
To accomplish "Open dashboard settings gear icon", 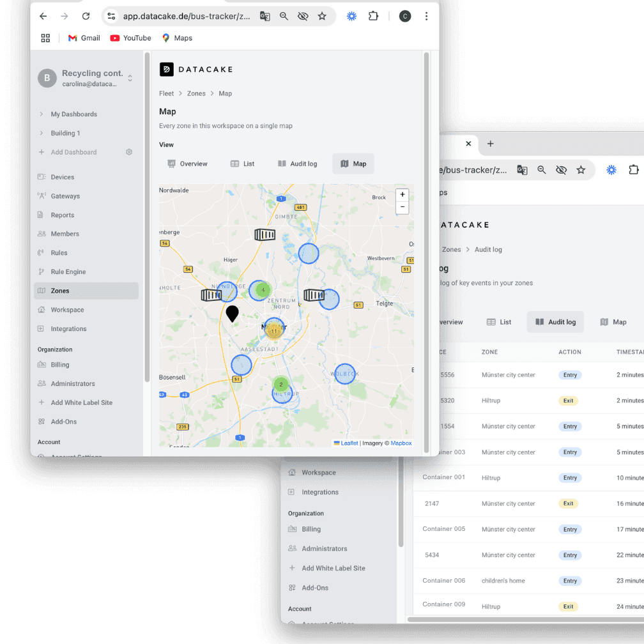I will (129, 152).
